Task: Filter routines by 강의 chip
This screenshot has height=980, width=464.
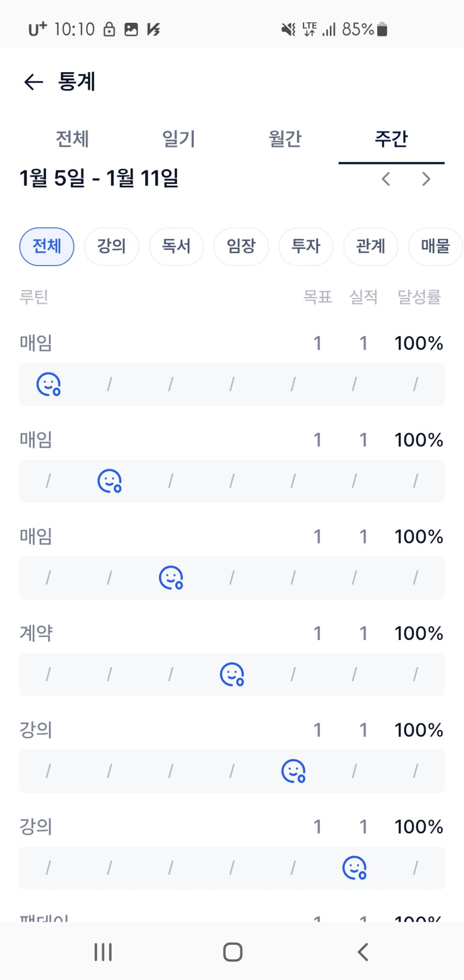Action: (x=111, y=246)
